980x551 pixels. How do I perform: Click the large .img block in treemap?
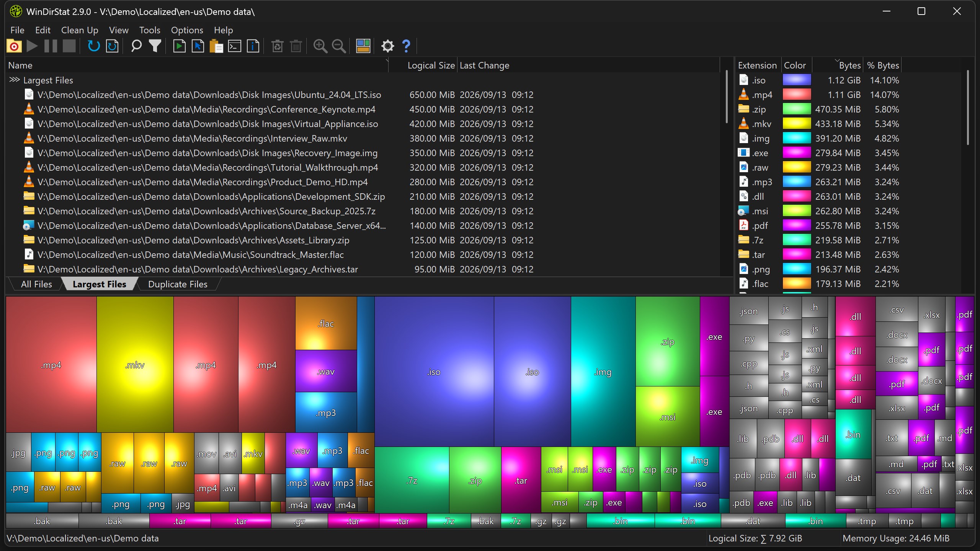(603, 372)
